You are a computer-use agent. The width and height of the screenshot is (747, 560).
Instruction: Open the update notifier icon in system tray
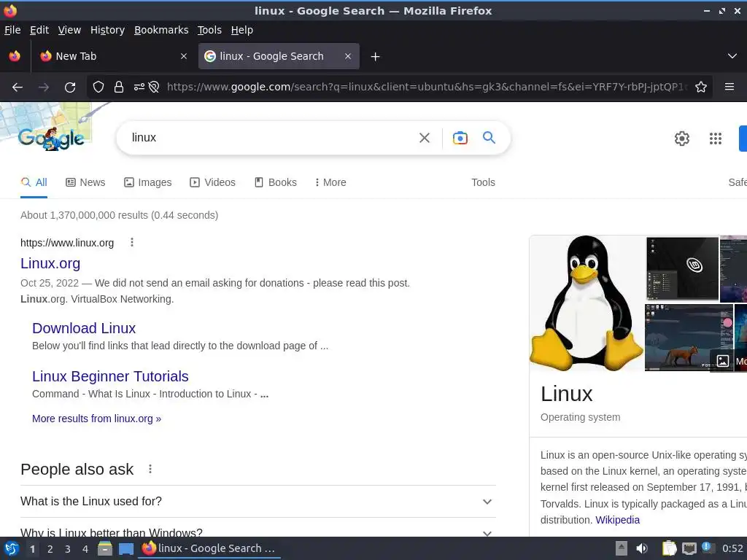click(707, 548)
